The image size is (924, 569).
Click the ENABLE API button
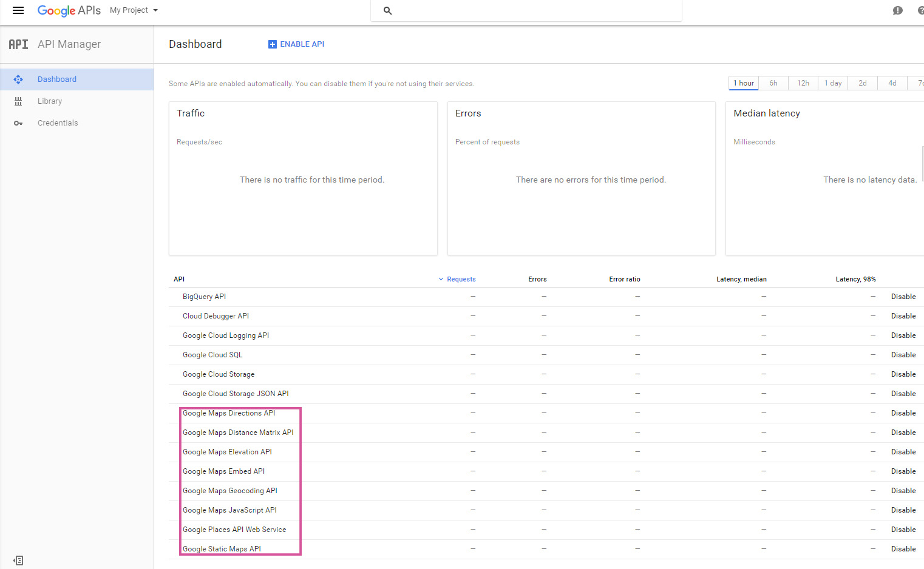point(296,44)
